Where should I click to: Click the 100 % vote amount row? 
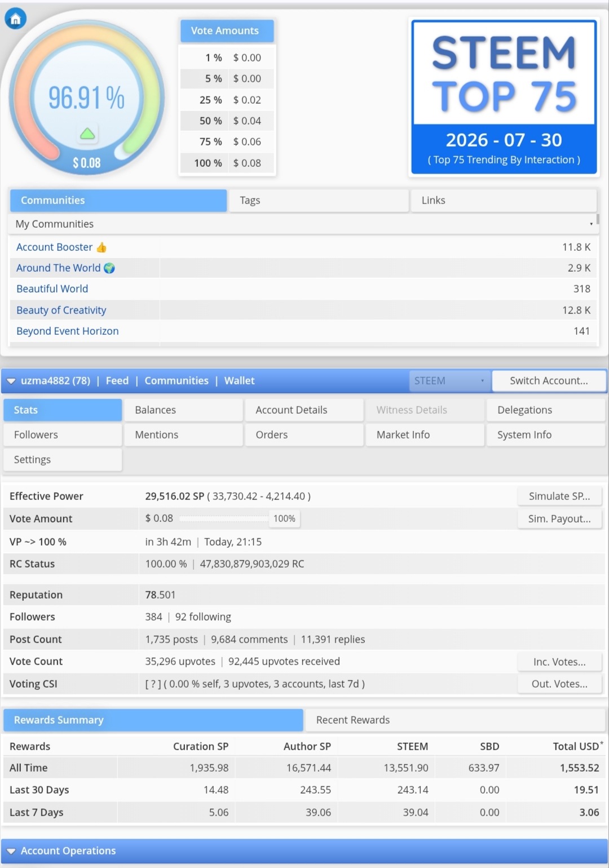[227, 163]
